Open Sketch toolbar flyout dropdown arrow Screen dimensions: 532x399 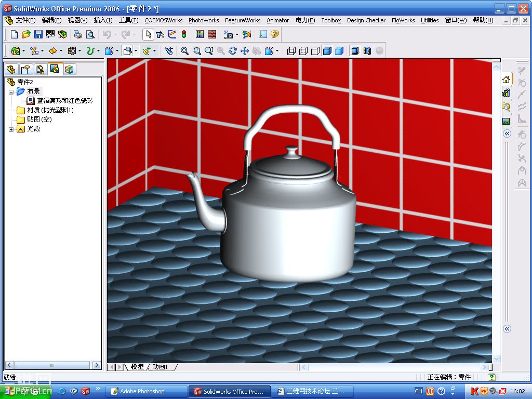(43, 51)
